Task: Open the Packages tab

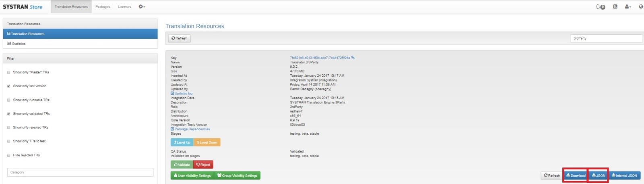Action: click(x=103, y=7)
